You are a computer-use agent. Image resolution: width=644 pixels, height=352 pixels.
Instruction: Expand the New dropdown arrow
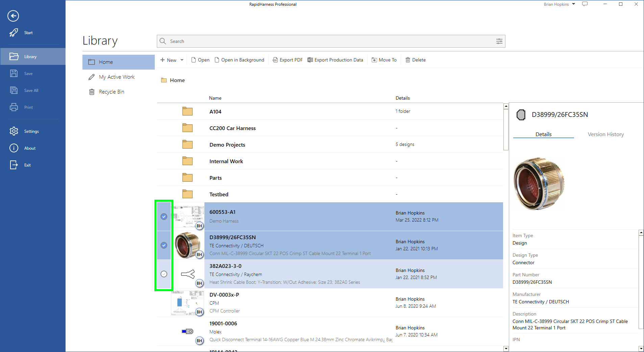(x=182, y=60)
